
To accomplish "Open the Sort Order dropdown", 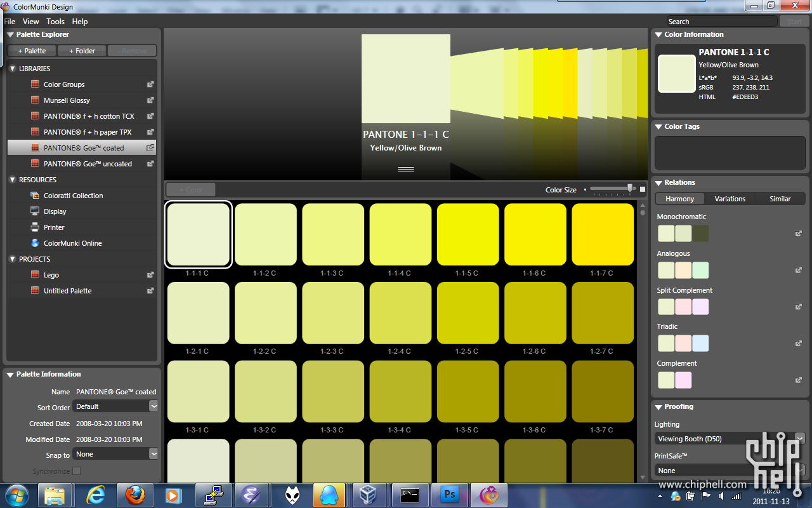I will [x=115, y=406].
